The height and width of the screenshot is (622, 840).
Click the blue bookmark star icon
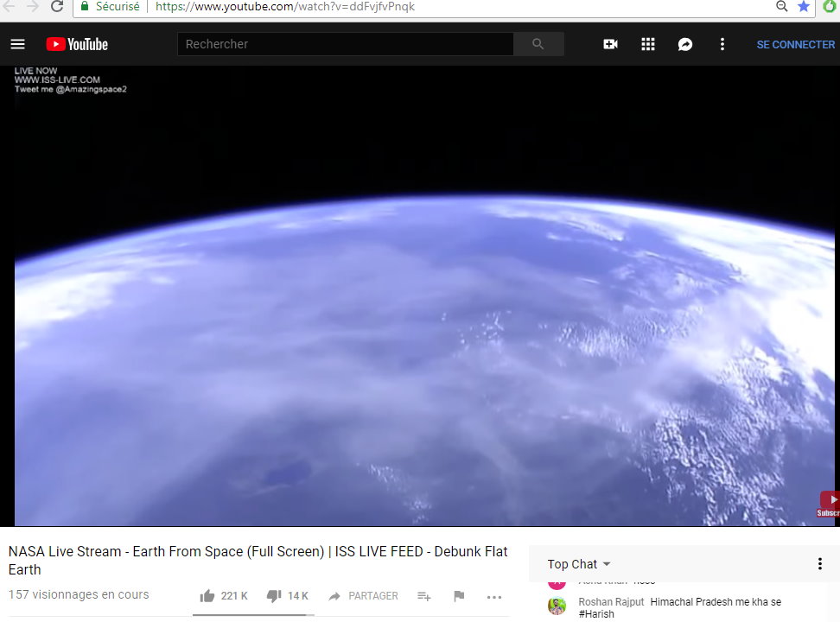click(x=804, y=6)
